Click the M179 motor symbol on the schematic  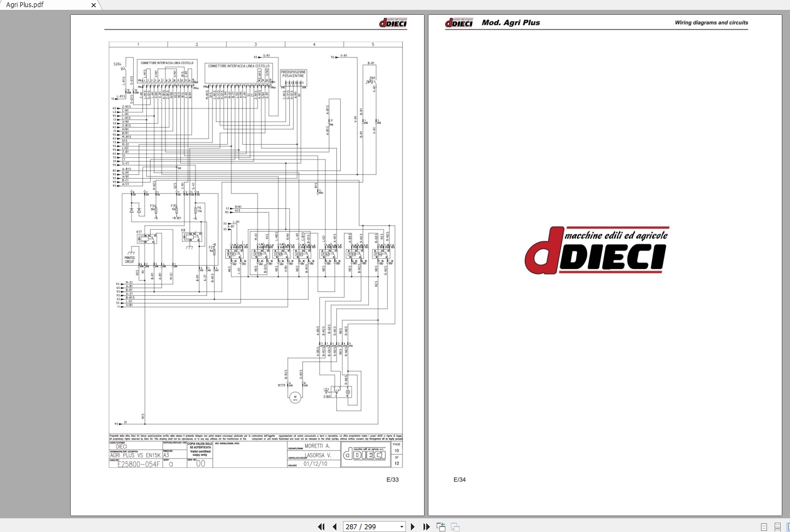pos(295,397)
